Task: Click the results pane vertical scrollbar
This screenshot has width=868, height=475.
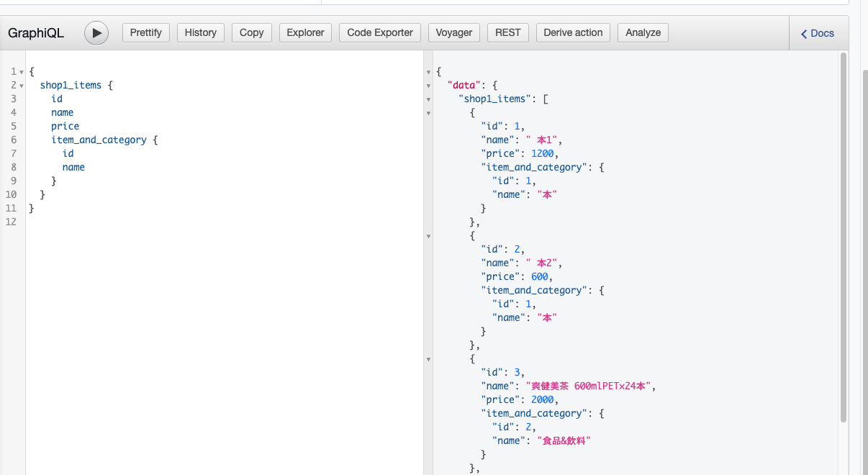Action: [x=843, y=237]
